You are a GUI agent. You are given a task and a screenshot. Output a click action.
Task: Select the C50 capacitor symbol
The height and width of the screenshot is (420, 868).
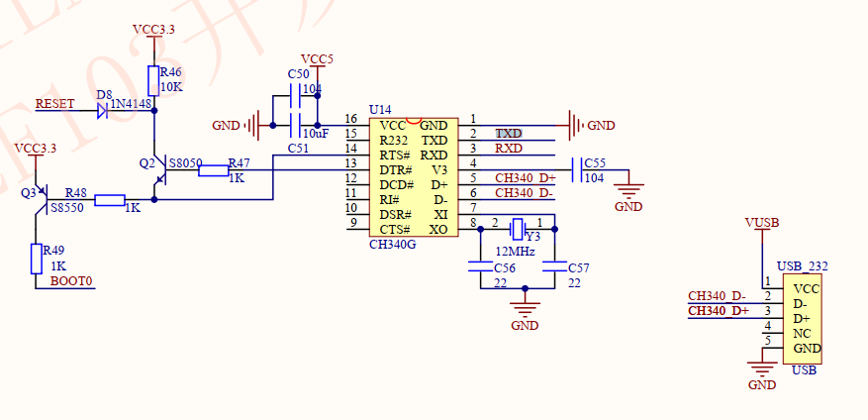pyautogui.click(x=295, y=96)
